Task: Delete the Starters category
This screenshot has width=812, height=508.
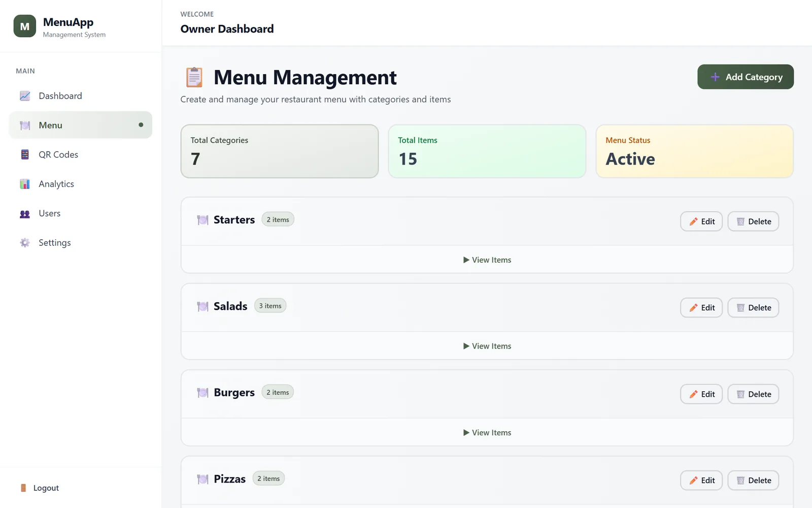Action: coord(753,221)
